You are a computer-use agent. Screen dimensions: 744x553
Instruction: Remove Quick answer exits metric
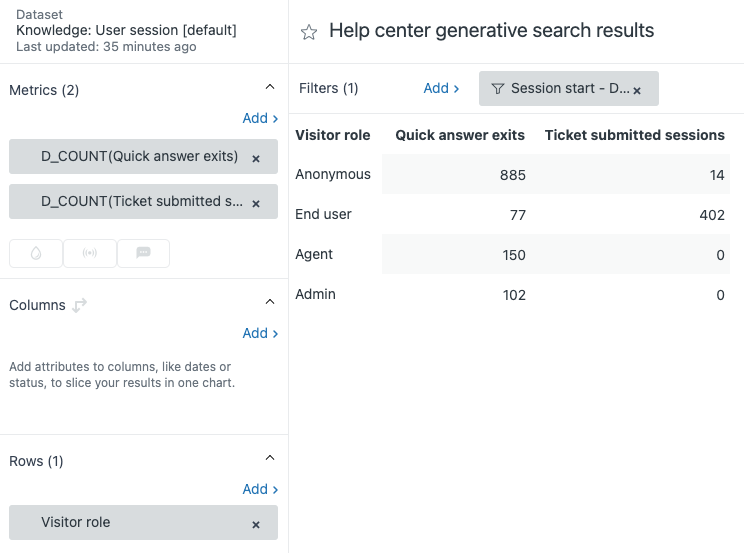(256, 158)
